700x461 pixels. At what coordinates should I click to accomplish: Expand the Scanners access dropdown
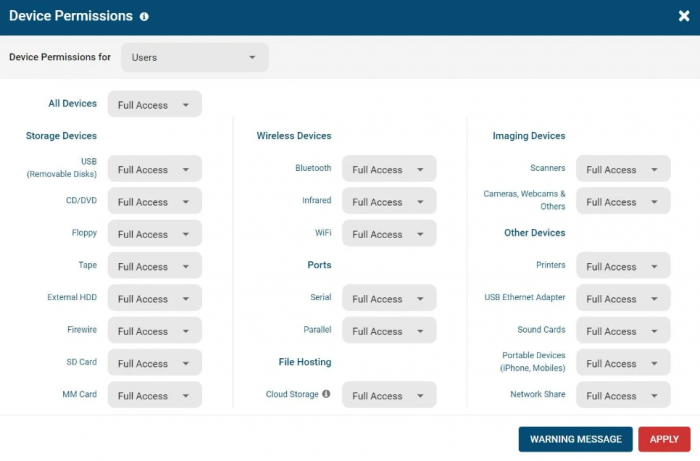(x=623, y=169)
